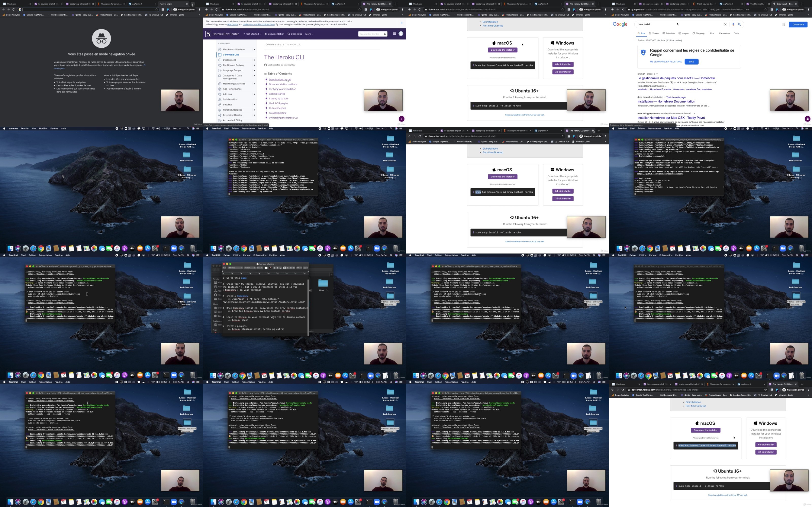
Task: Open the Get Started dropdown in Dev Center
Action: (252, 34)
